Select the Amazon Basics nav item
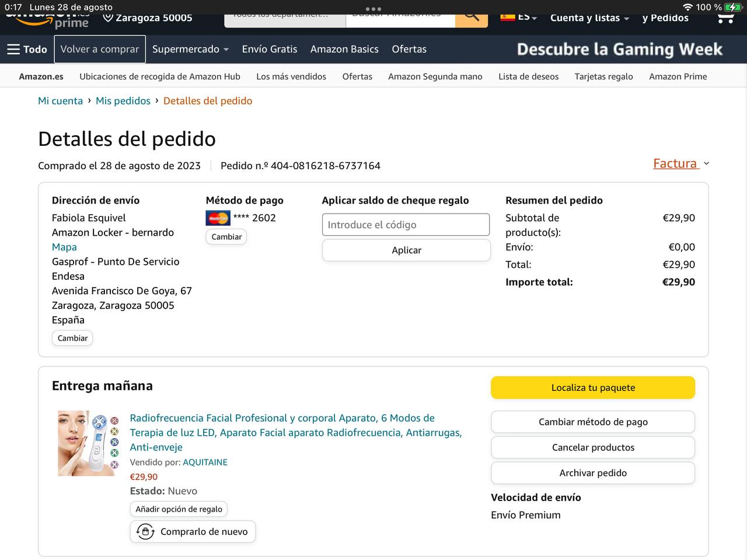 [344, 50]
